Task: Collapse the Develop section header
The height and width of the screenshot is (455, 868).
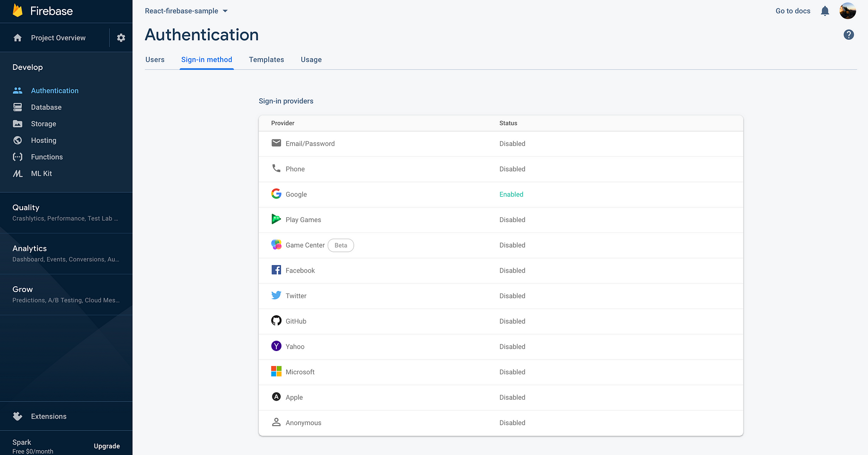Action: [27, 67]
